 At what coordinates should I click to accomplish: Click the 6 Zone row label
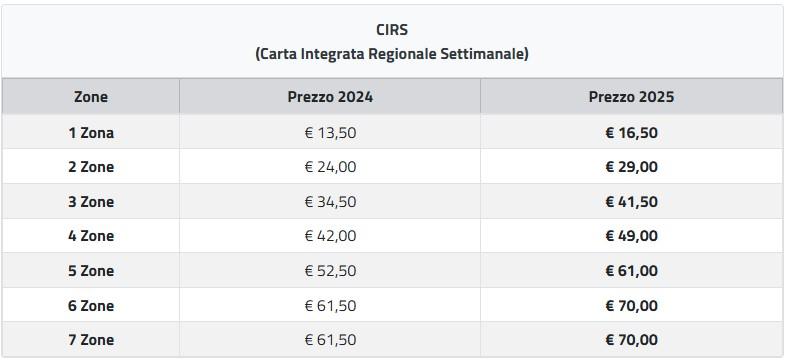91,305
